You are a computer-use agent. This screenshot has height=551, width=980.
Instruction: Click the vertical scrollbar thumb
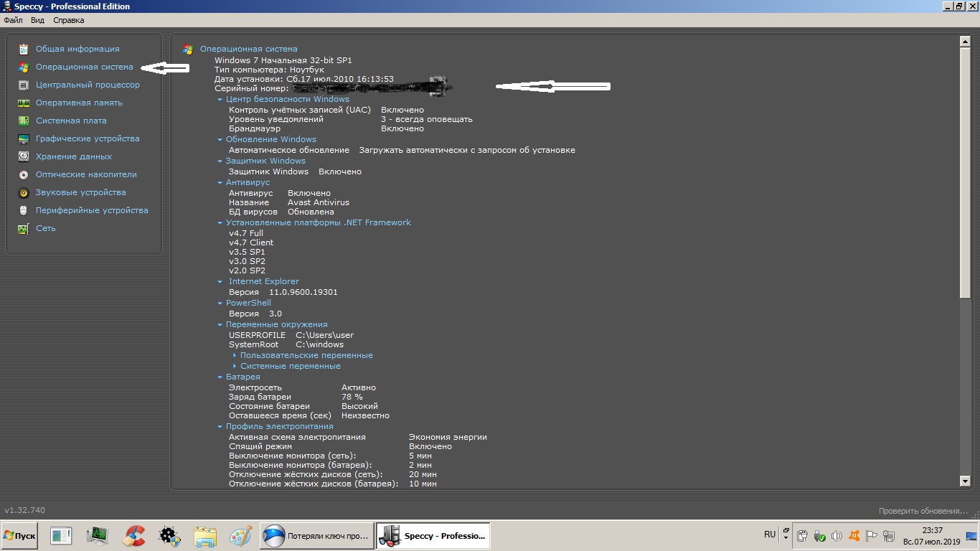pos(965,172)
